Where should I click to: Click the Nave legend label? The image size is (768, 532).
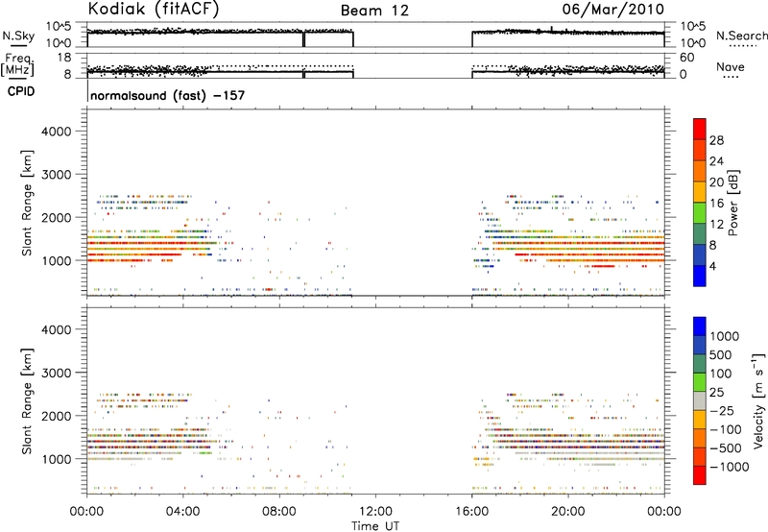731,66
